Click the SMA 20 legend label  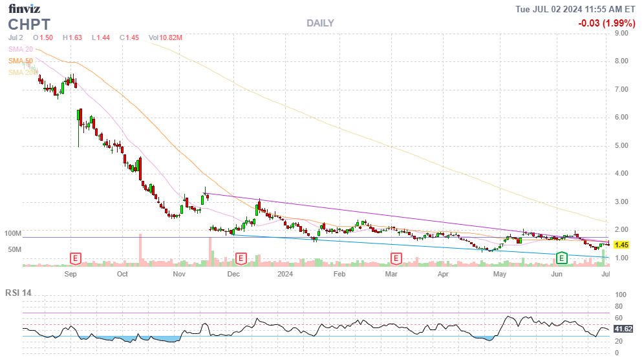coord(20,49)
